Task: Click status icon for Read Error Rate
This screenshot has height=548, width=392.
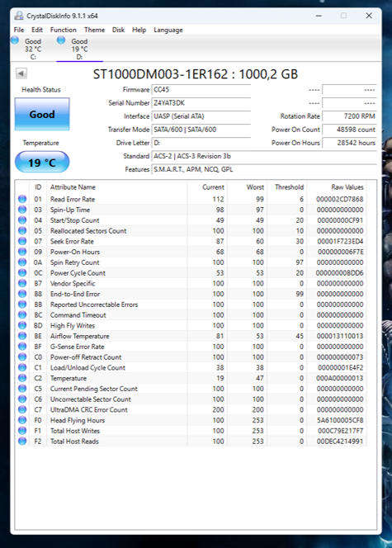Action: pyautogui.click(x=22, y=199)
